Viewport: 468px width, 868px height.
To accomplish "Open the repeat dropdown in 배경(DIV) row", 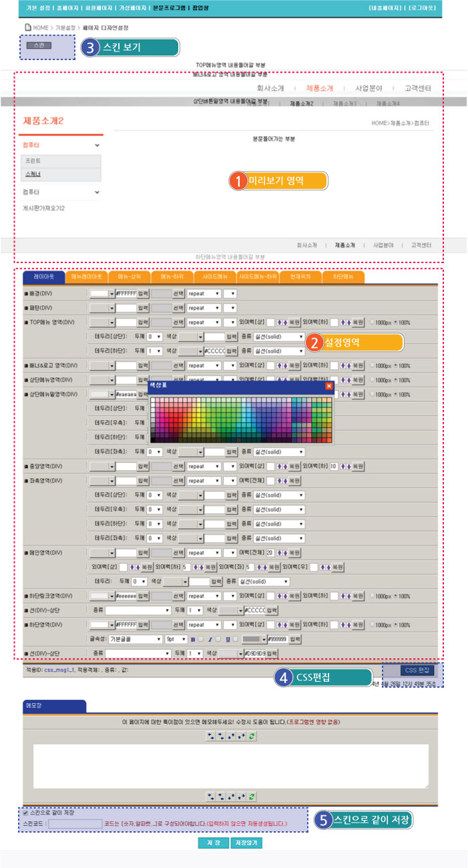I will point(204,292).
